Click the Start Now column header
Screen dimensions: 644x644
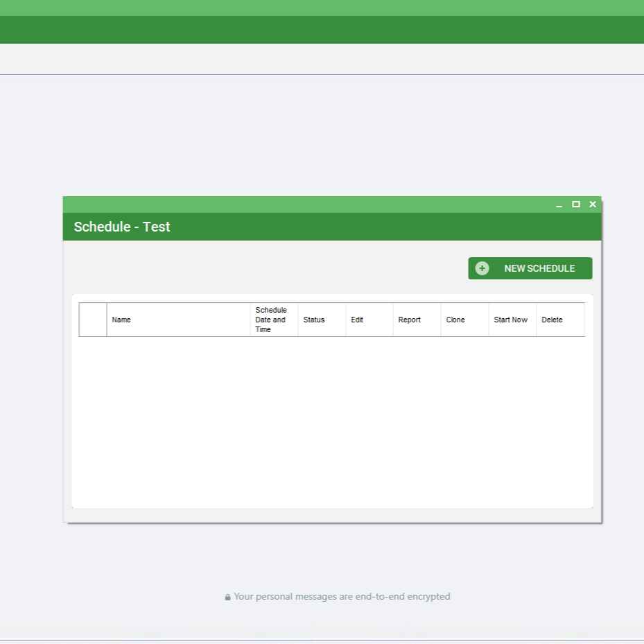tap(511, 320)
